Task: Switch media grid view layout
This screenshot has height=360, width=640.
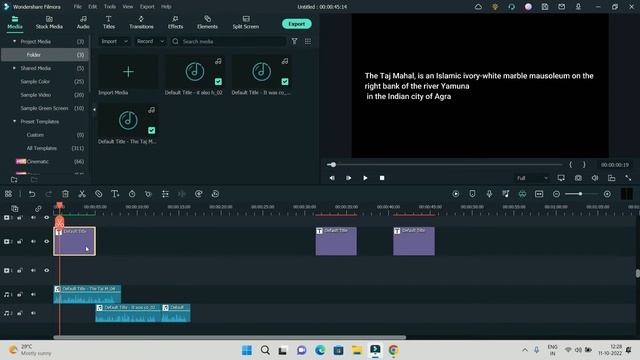Action: pyautogui.click(x=308, y=41)
